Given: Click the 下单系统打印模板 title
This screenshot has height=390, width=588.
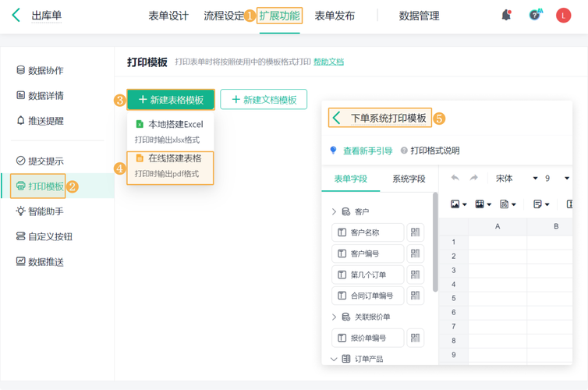Looking at the screenshot, I should tap(388, 118).
